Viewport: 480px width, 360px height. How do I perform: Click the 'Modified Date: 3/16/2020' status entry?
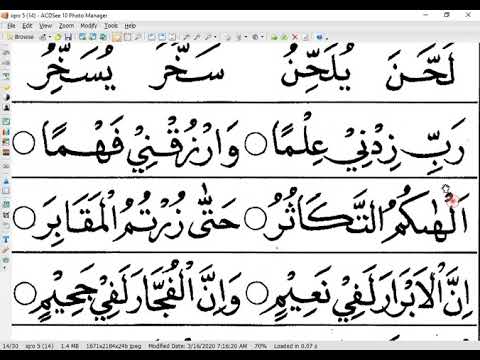[x=198, y=346]
